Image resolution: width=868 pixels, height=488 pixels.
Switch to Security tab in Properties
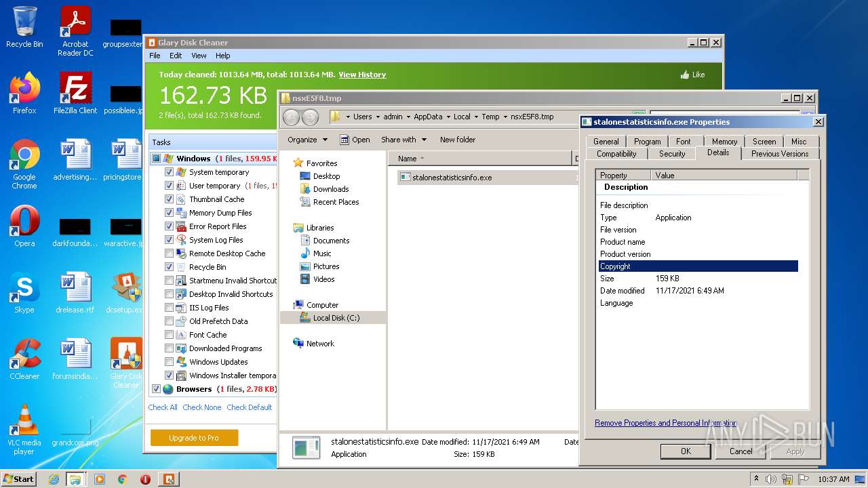[672, 154]
